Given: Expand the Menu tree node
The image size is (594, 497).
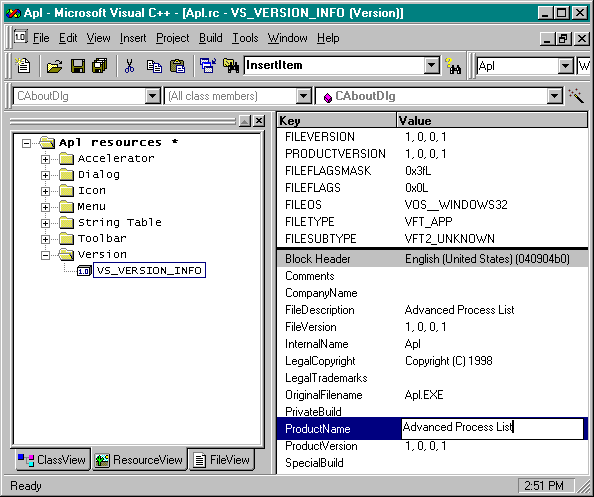Looking at the screenshot, I should tap(45, 207).
